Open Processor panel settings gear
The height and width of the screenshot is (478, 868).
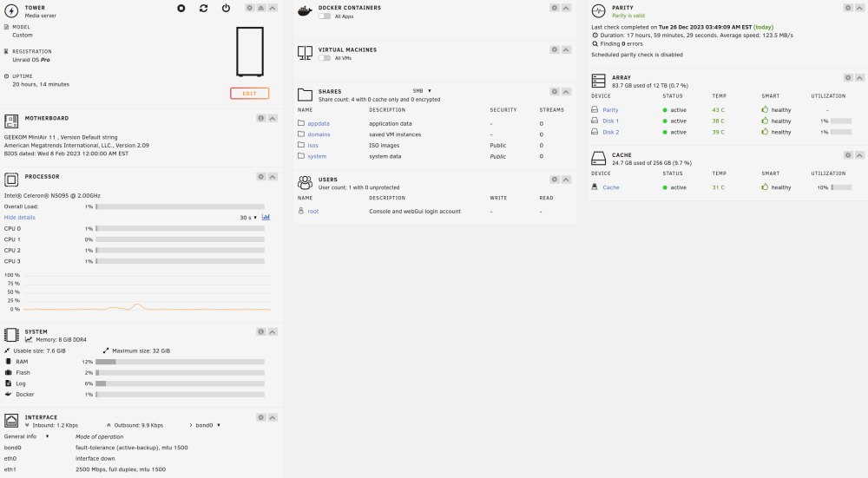[x=260, y=176]
